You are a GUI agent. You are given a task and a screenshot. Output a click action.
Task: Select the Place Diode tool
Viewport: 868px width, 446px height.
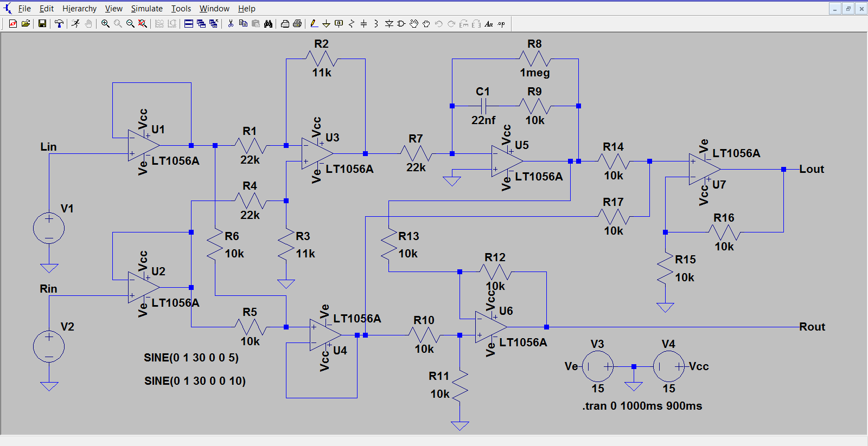coord(389,24)
